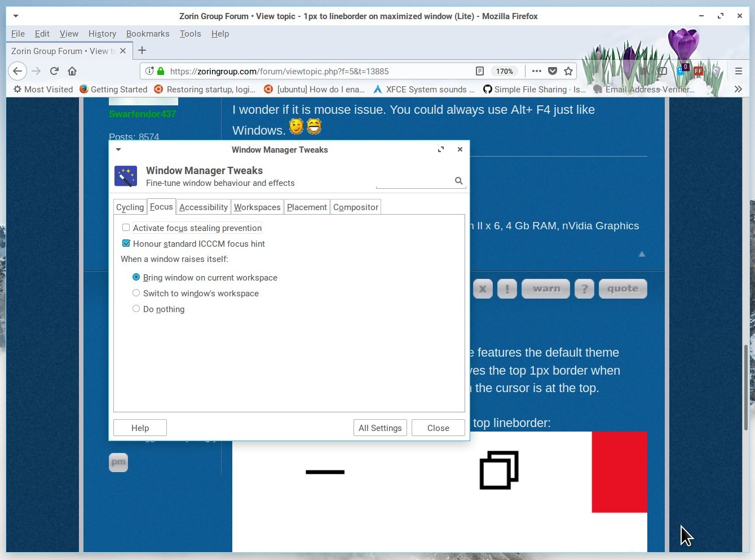Toggle reader view icon in the address bar

[x=479, y=71]
